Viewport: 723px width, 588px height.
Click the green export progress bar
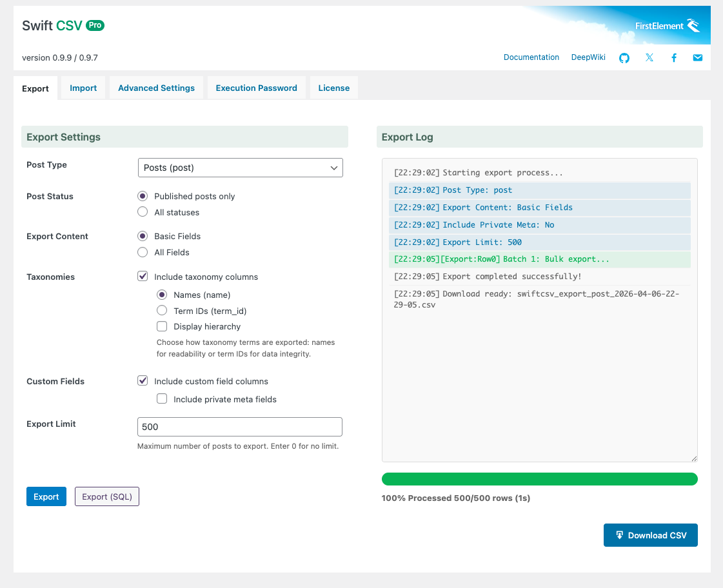pyautogui.click(x=539, y=479)
